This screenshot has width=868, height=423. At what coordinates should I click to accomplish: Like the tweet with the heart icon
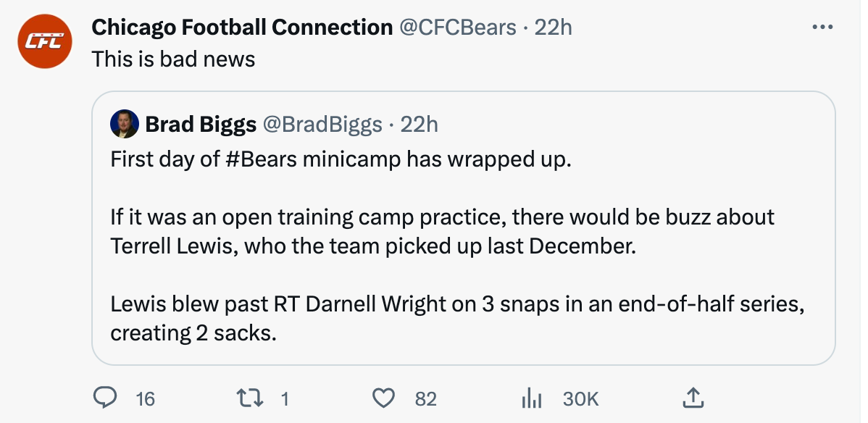click(x=383, y=398)
